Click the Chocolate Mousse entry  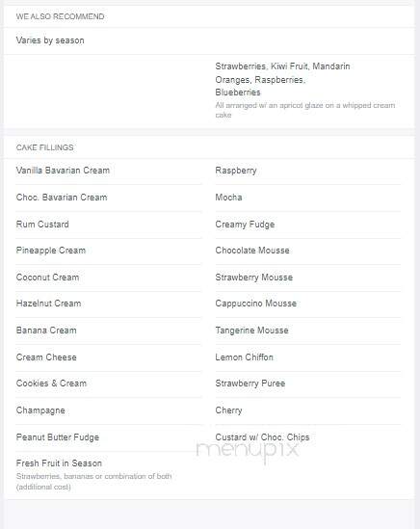pos(252,251)
